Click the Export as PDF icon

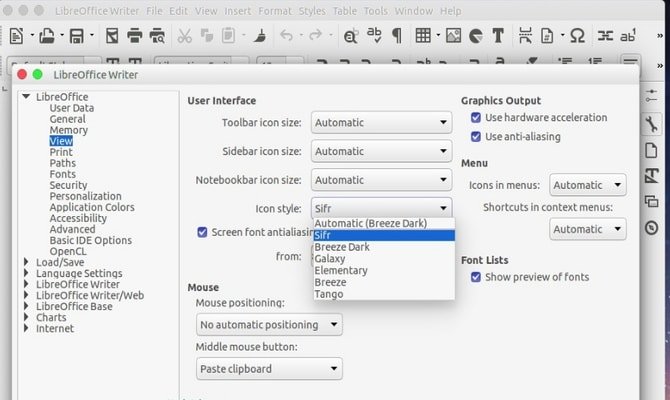(112, 36)
